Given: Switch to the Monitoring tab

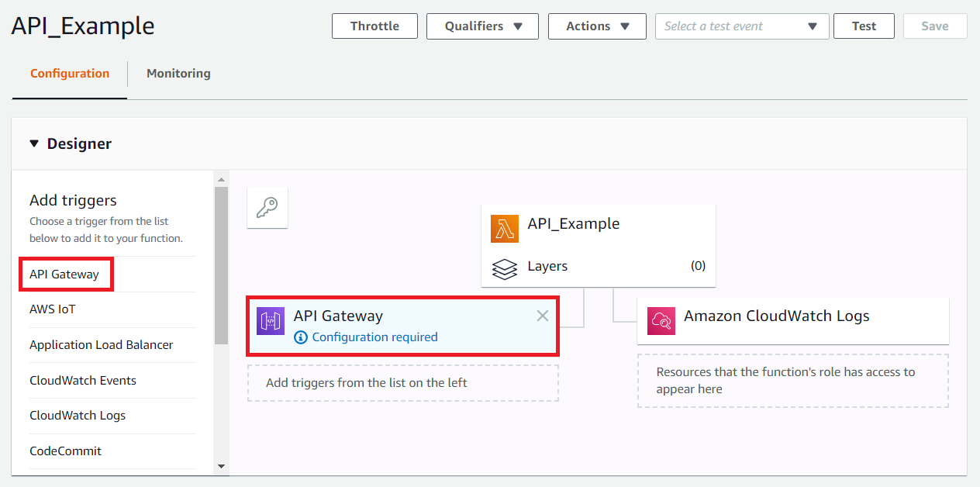Looking at the screenshot, I should pyautogui.click(x=178, y=74).
